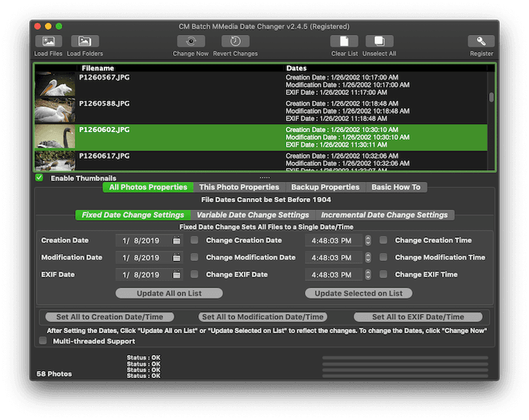Click the Modification time stepper arrows
The image size is (529, 420).
click(x=368, y=258)
